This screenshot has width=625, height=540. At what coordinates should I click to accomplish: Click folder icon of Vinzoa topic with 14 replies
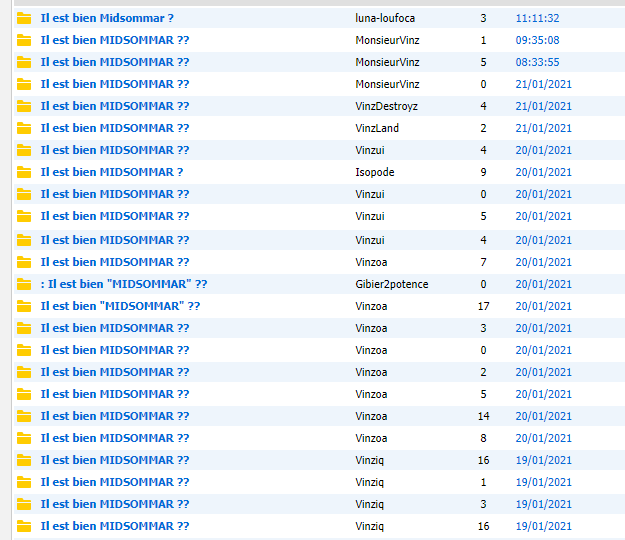[x=24, y=416]
